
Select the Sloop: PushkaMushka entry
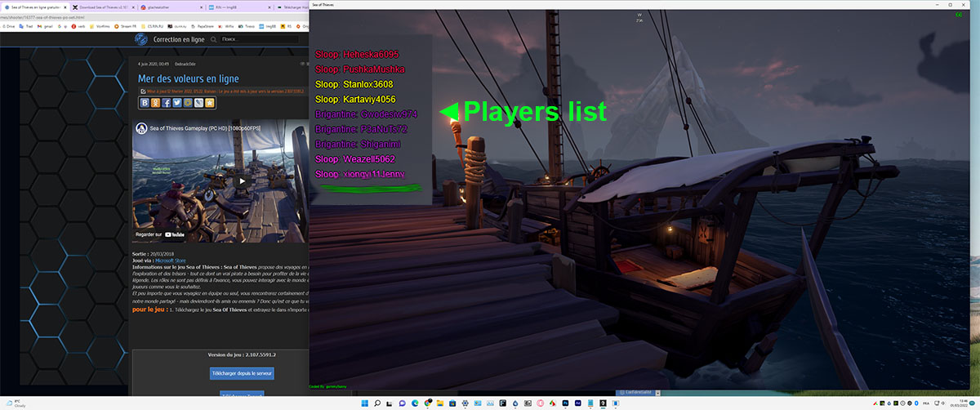(359, 69)
